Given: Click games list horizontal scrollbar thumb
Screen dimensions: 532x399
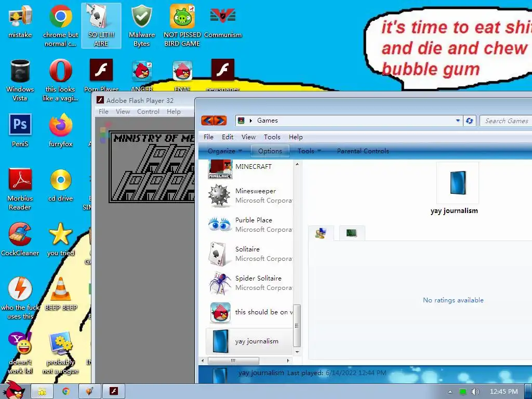Looking at the screenshot, I should [x=233, y=361].
